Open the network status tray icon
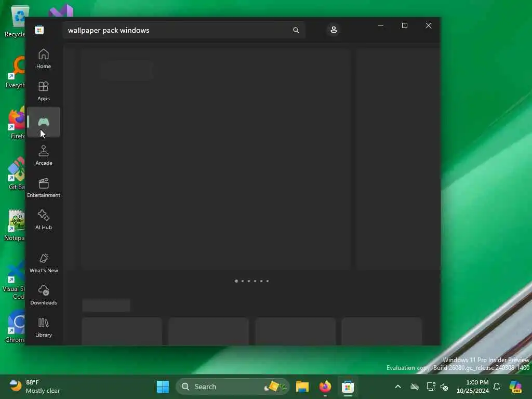Viewport: 532px width, 399px height. click(431, 387)
